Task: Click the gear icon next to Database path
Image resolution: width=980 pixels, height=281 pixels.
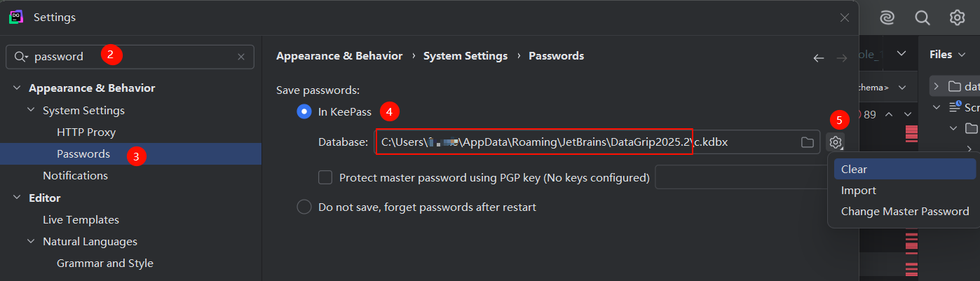Action: pyautogui.click(x=835, y=142)
